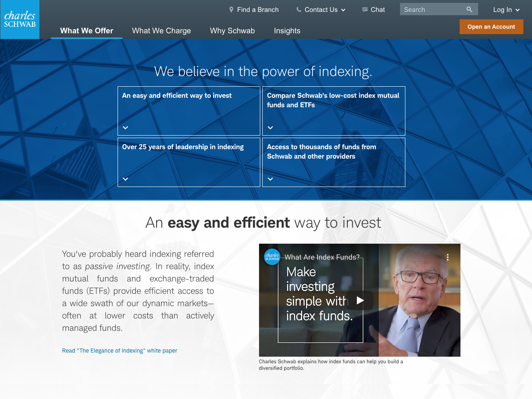Expand 'An easy and efficient way to invest' chevron

click(x=125, y=128)
